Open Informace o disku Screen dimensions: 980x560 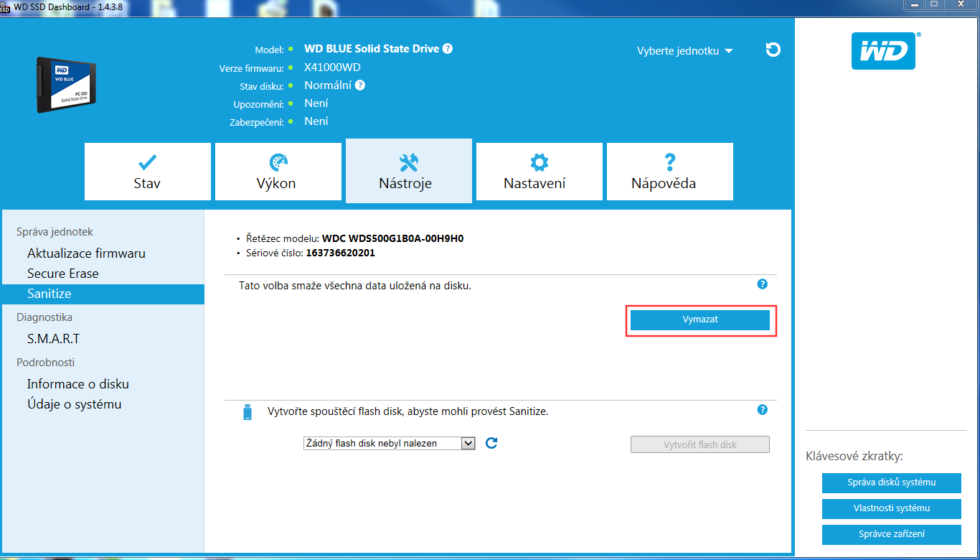[78, 384]
